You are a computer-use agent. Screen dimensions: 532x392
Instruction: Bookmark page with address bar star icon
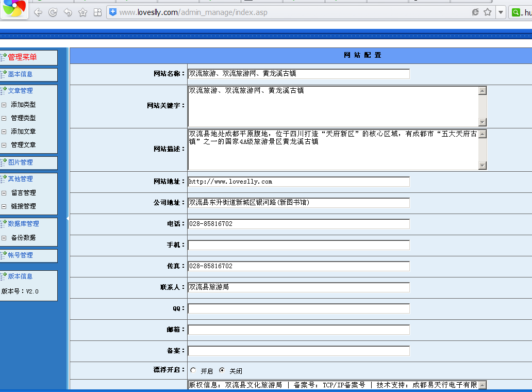488,12
